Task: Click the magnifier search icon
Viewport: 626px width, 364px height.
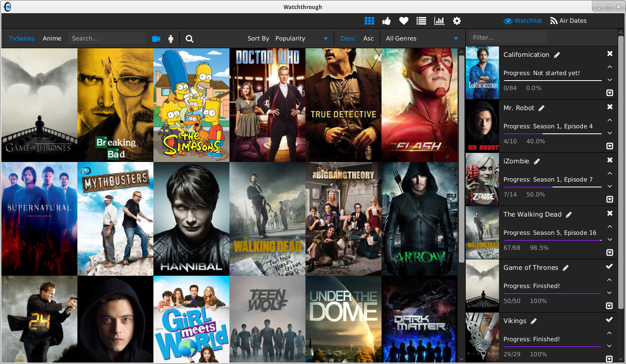Action: pyautogui.click(x=190, y=39)
